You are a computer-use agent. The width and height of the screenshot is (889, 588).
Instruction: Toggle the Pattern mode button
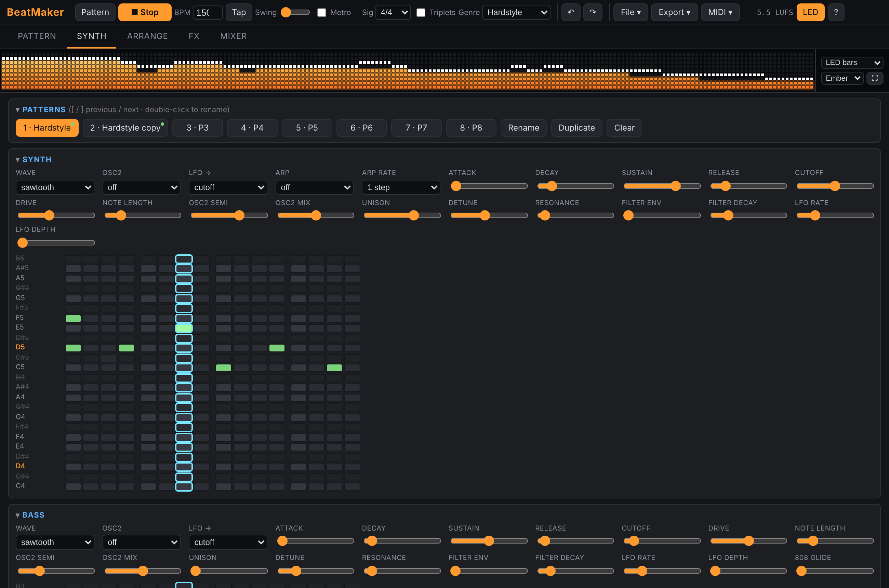95,12
